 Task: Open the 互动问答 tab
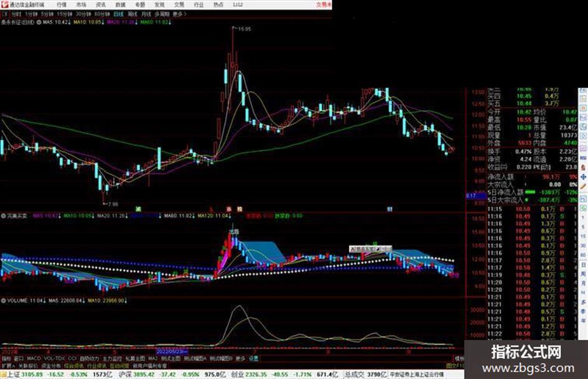119,365
